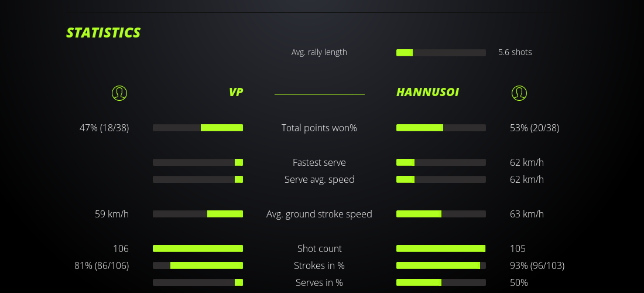The height and width of the screenshot is (293, 644).
Task: Select the VP player name
Action: 236,92
